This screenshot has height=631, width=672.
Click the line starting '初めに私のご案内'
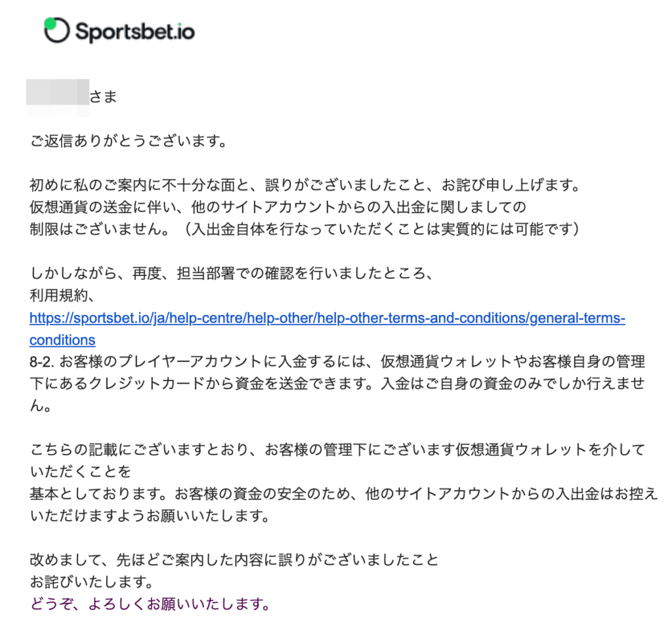pos(305,185)
